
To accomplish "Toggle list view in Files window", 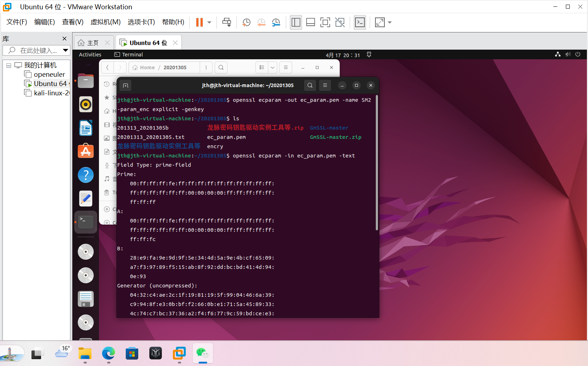I will click(x=262, y=67).
